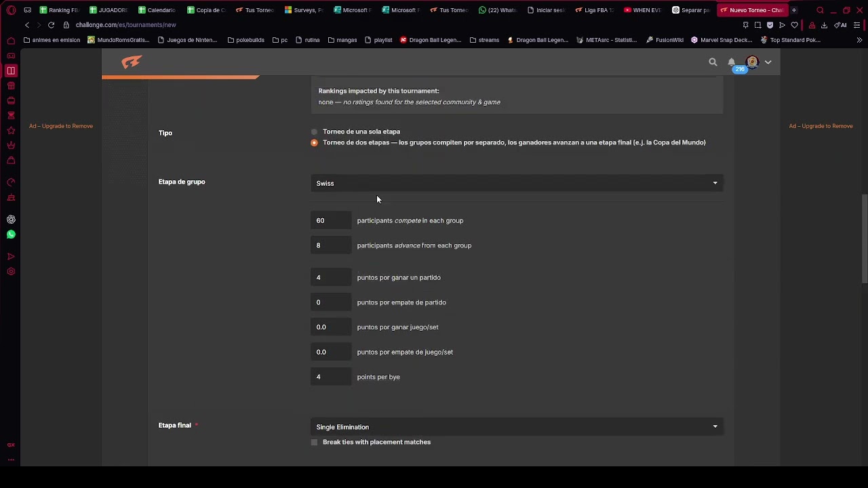Switch to the JUGADORES tab
Viewport: 868px width, 488px height.
(x=108, y=10)
